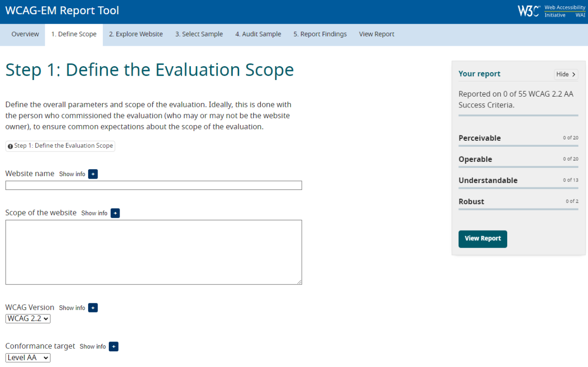Expand WCAG Version info plus icon

click(93, 308)
